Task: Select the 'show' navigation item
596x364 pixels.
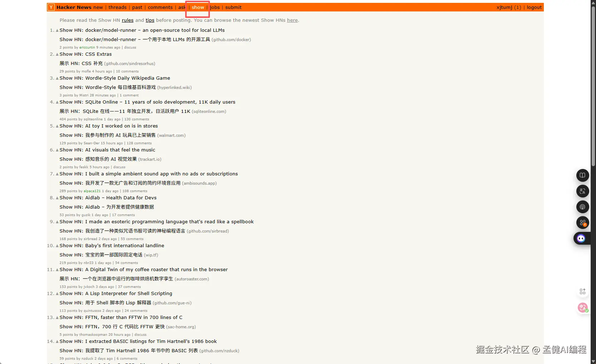Action: pyautogui.click(x=198, y=7)
